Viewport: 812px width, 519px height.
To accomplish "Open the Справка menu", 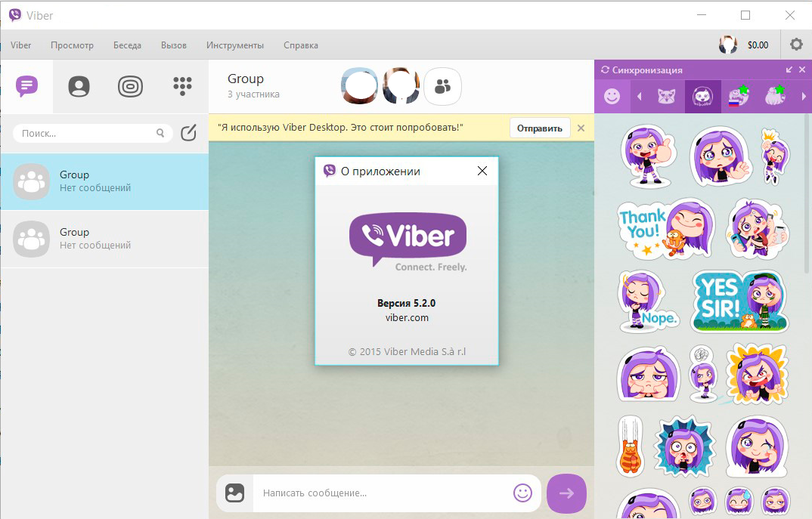I will click(301, 45).
